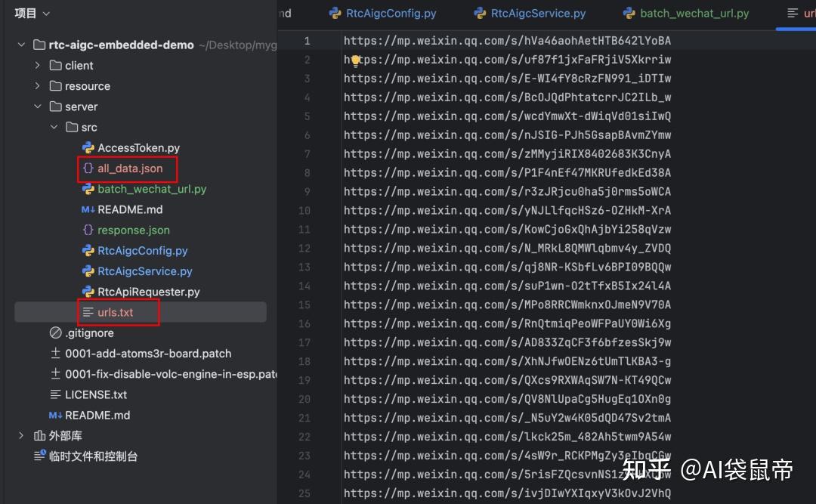816x504 pixels.
Task: Click the resource folder icon
Action: click(x=56, y=86)
